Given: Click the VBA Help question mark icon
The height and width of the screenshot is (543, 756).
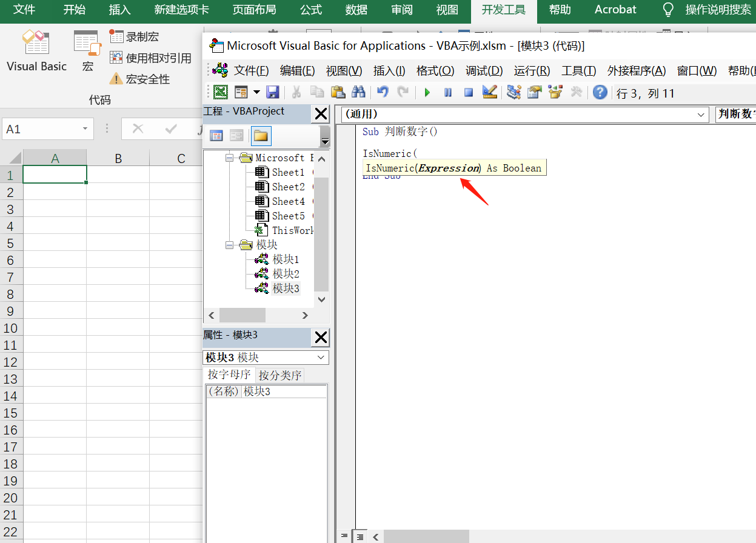Looking at the screenshot, I should pos(600,92).
